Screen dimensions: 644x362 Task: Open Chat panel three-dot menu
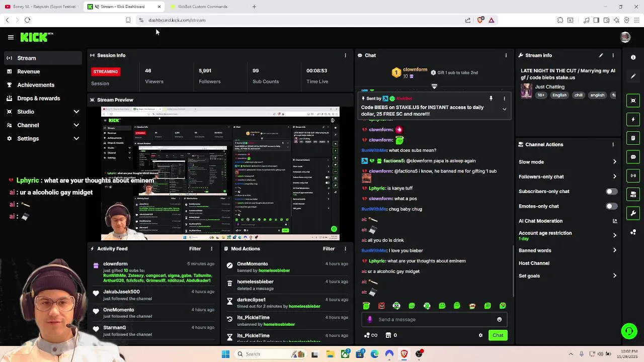point(506,55)
